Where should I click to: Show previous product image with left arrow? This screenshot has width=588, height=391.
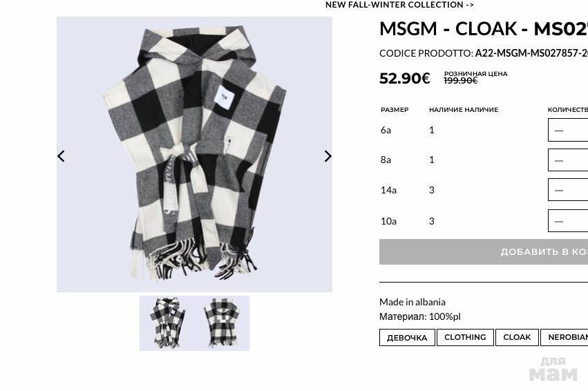click(x=61, y=156)
